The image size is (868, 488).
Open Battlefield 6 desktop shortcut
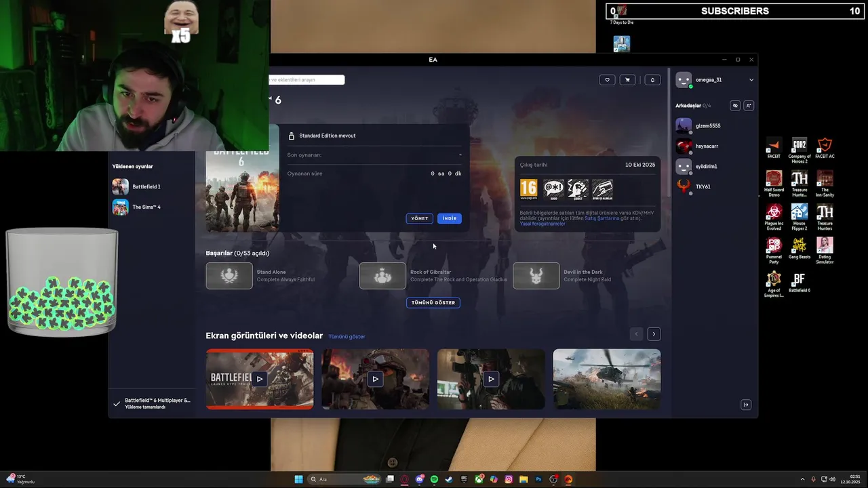800,282
